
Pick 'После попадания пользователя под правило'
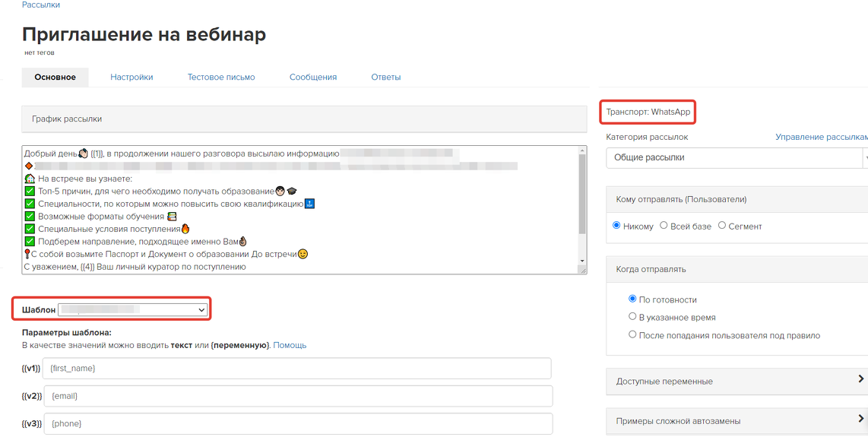632,334
